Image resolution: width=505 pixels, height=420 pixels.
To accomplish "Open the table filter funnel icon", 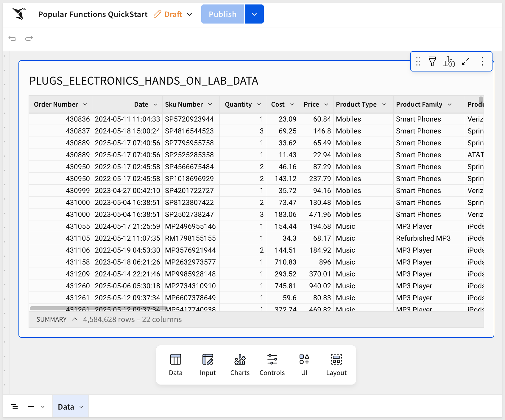I will pyautogui.click(x=432, y=61).
